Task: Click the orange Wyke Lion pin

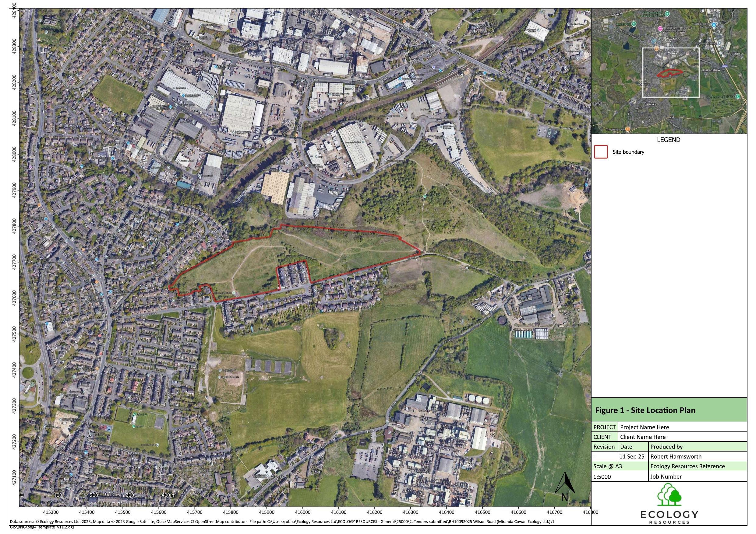Action: 627,129
